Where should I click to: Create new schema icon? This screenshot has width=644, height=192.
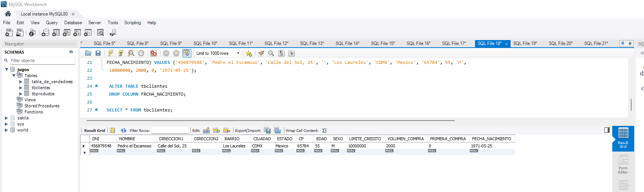45,33
